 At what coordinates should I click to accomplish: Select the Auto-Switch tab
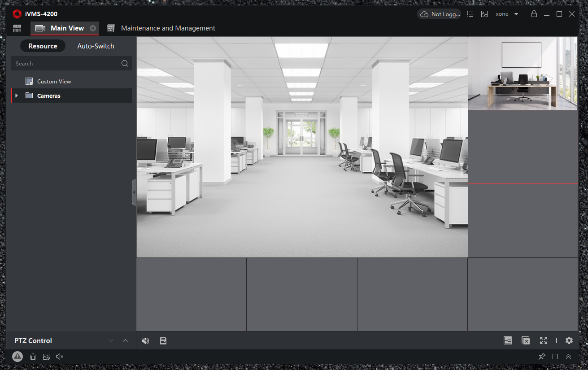pyautogui.click(x=96, y=46)
